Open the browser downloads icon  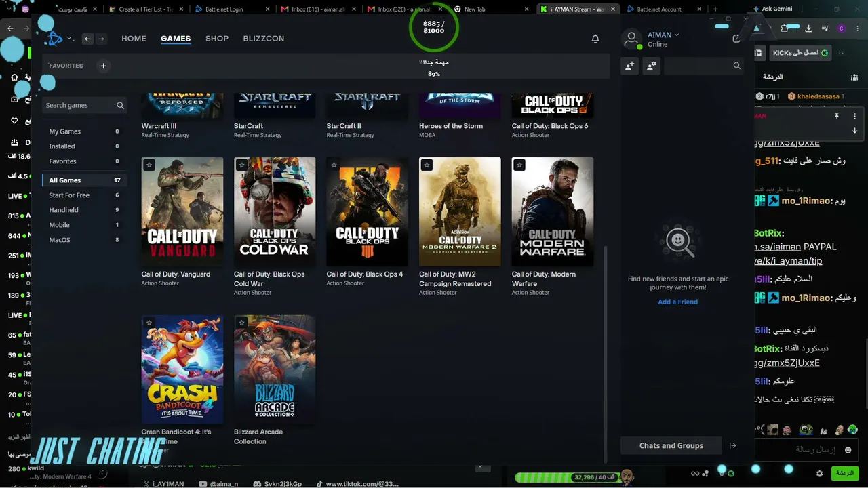(808, 28)
